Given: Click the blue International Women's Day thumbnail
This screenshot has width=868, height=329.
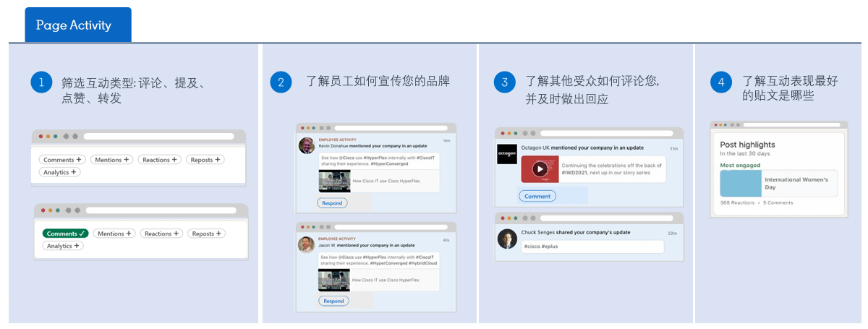Looking at the screenshot, I should 741,184.
